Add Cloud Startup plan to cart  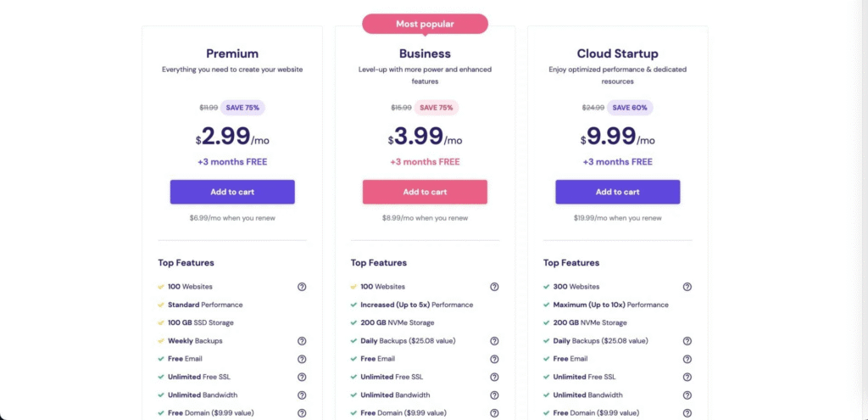tap(617, 192)
